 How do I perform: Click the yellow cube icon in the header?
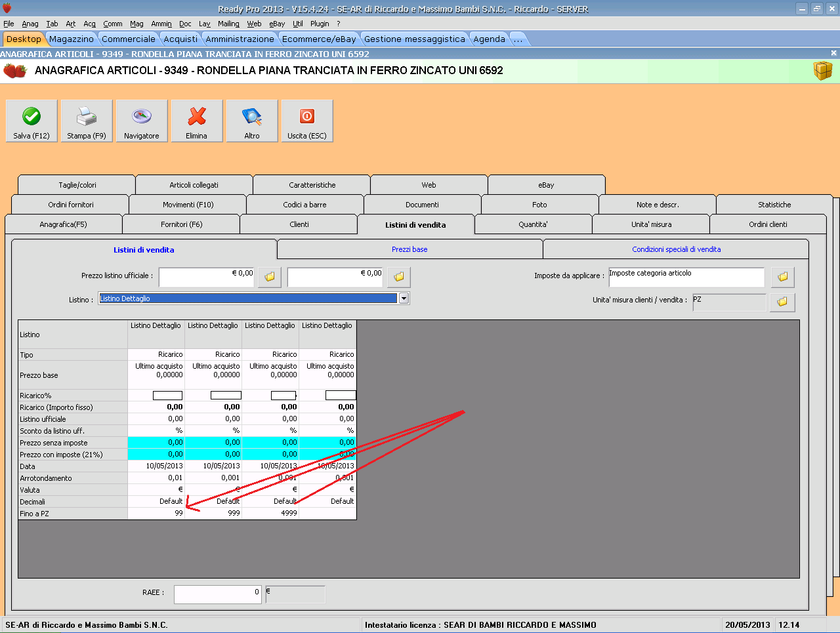coord(823,71)
